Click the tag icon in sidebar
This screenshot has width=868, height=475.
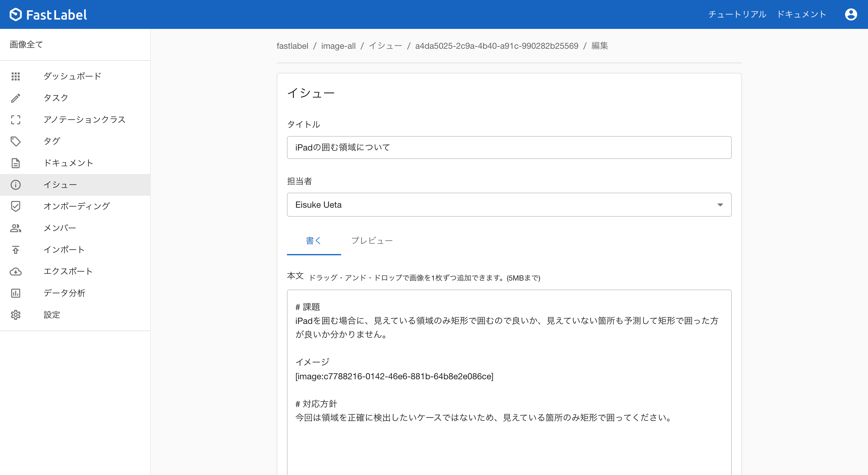pos(15,141)
